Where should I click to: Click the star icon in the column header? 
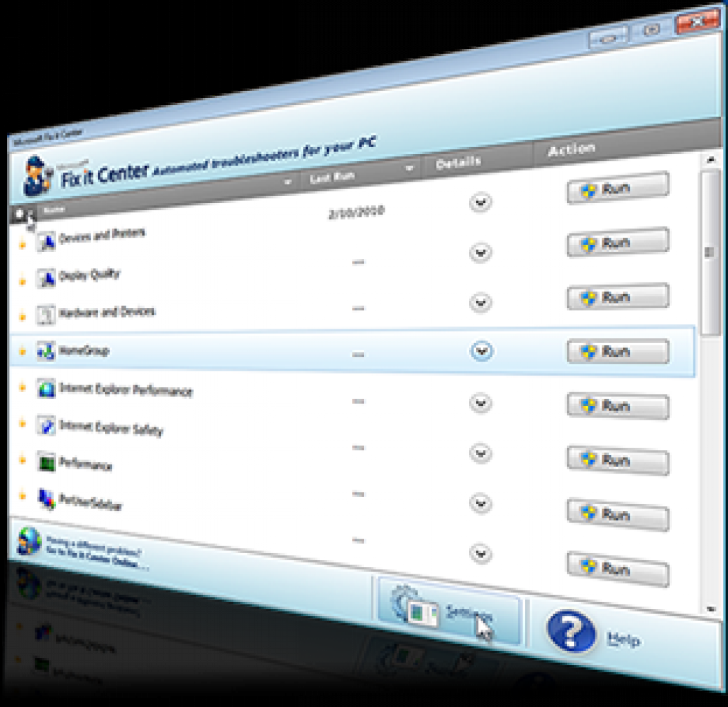click(x=19, y=214)
